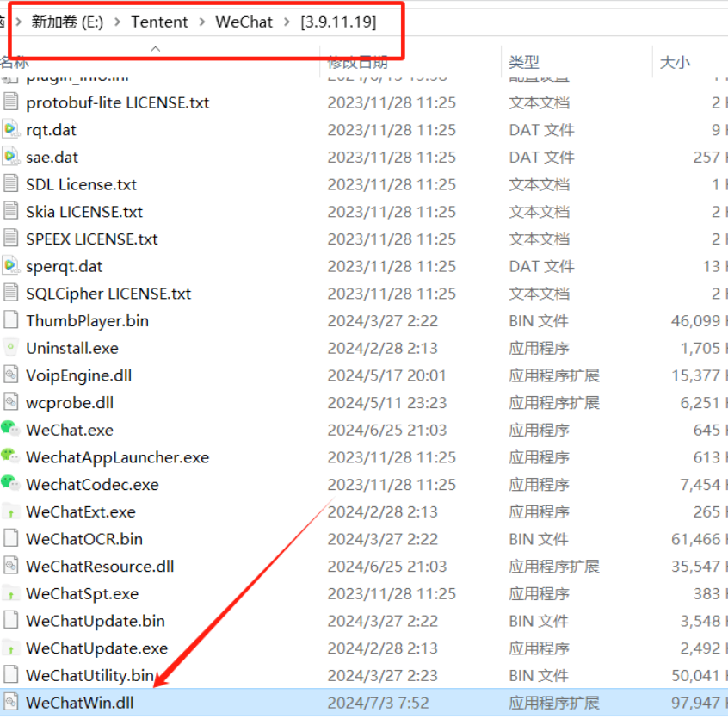Viewport: 728px width, 719px height.
Task: Click the WeChatUpdate.bin file icon
Action: pyautogui.click(x=10, y=620)
